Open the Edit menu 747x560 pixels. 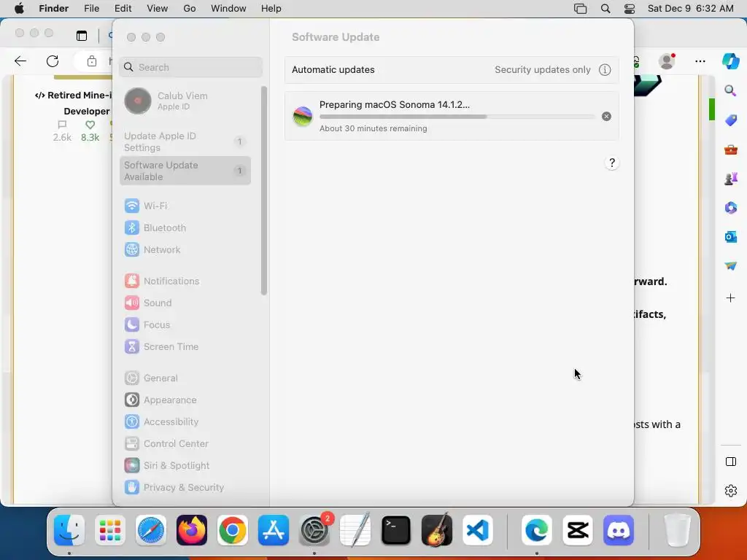(x=123, y=9)
